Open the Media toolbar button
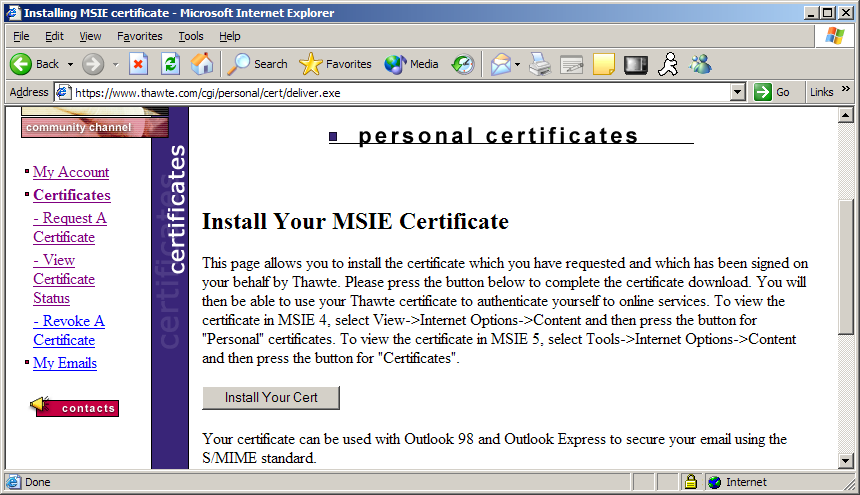 point(411,64)
